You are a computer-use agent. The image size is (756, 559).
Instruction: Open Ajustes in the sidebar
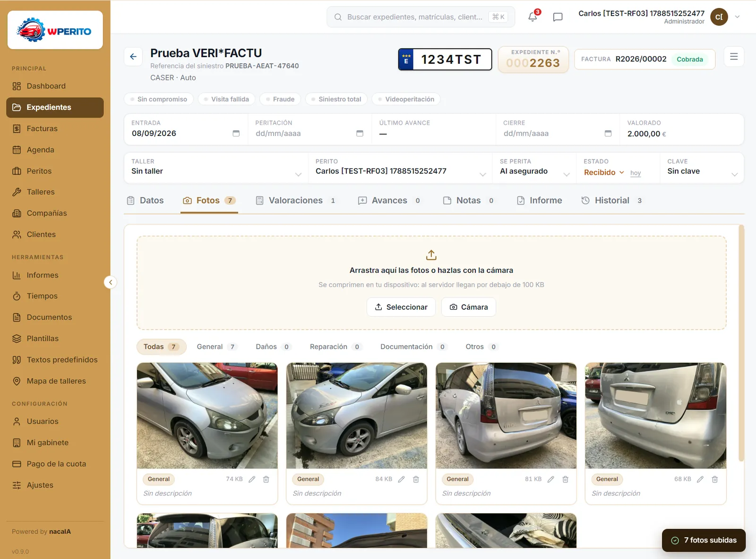pos(55,485)
